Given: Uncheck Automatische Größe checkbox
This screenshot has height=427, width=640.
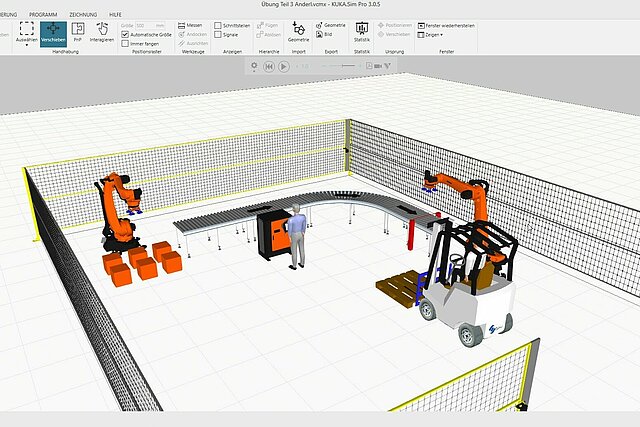Looking at the screenshot, I should pos(124,34).
